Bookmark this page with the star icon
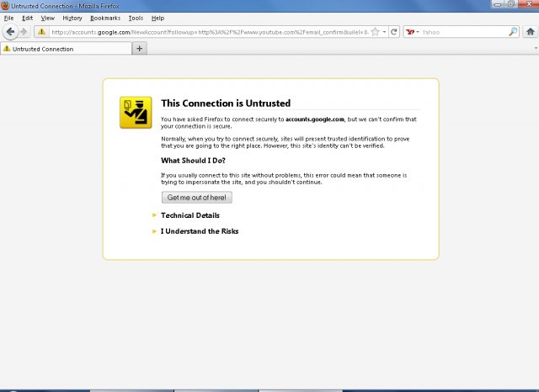Image resolution: width=539 pixels, height=392 pixels. (375, 32)
